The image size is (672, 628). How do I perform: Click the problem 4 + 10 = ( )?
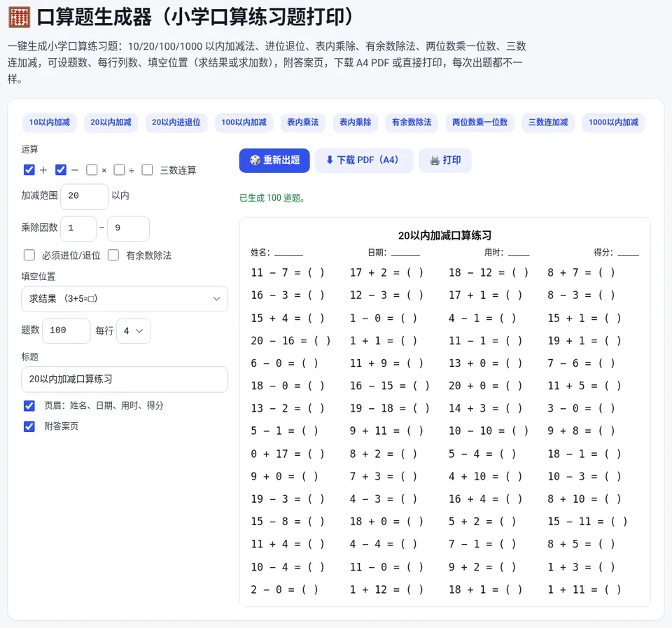pos(486,477)
